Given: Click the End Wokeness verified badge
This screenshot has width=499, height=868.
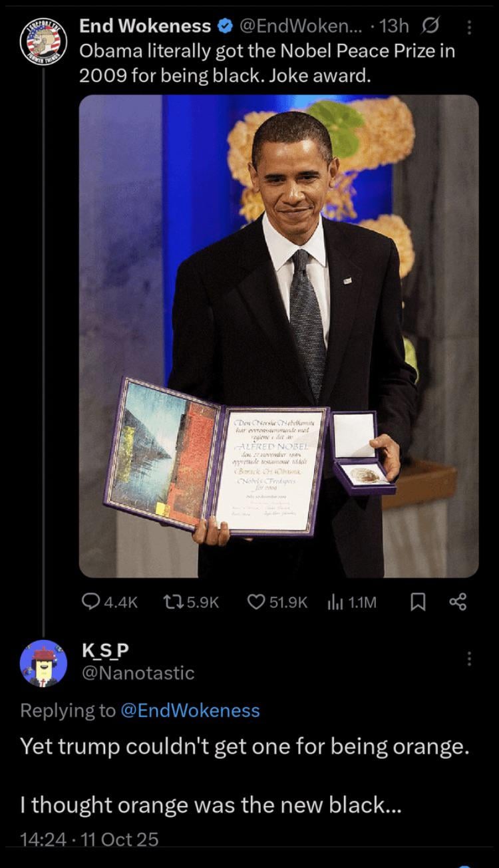Looking at the screenshot, I should pyautogui.click(x=224, y=27).
